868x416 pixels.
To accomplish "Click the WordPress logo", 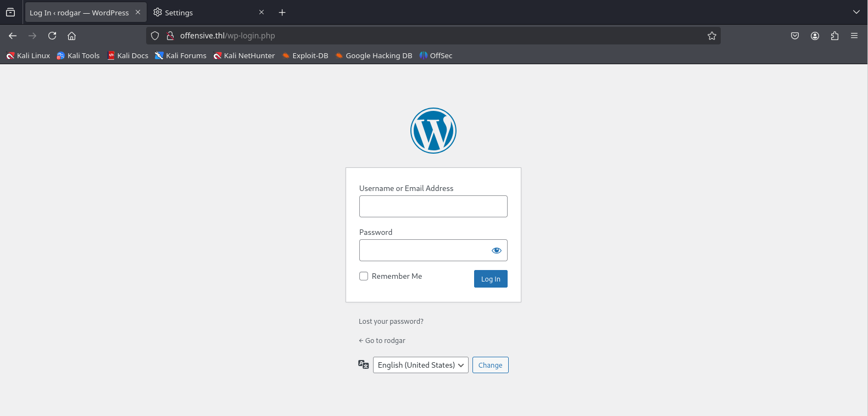I will coord(433,131).
